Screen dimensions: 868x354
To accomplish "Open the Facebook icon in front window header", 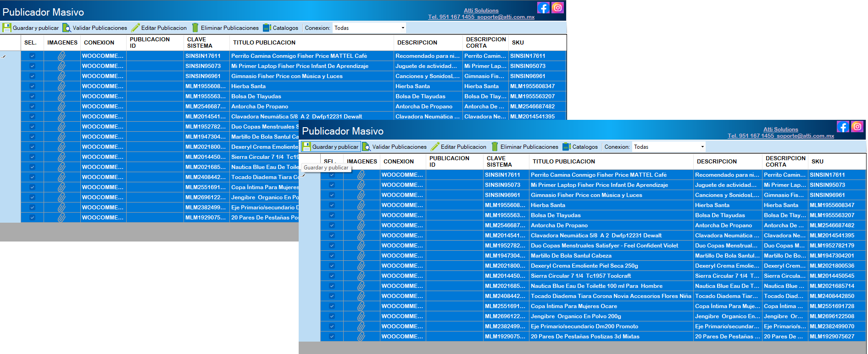I will point(843,127).
